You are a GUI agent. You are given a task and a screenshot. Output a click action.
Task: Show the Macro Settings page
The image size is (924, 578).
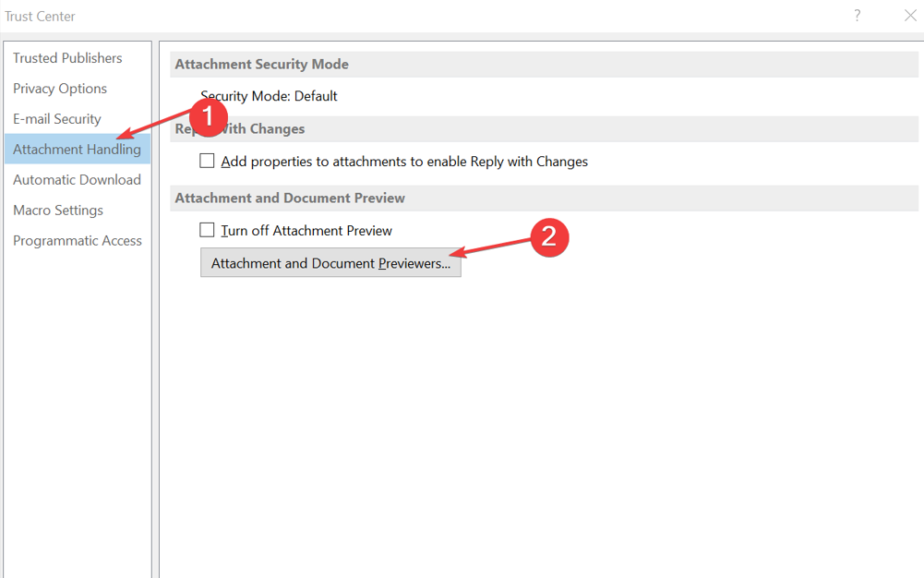tap(58, 211)
